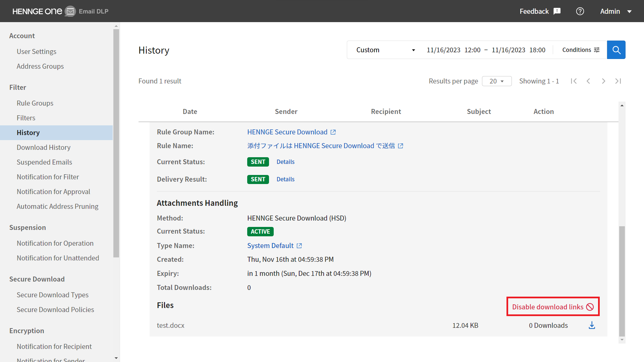Viewport: 644px width, 362px height.
Task: Open Secure Download Types
Action: click(53, 295)
